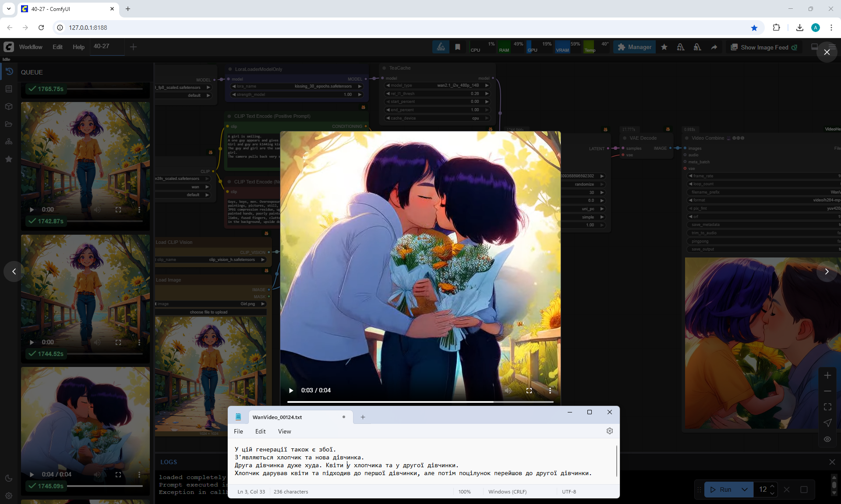The height and width of the screenshot is (504, 841).
Task: Bookmark this page with the star icon
Action: tap(754, 28)
